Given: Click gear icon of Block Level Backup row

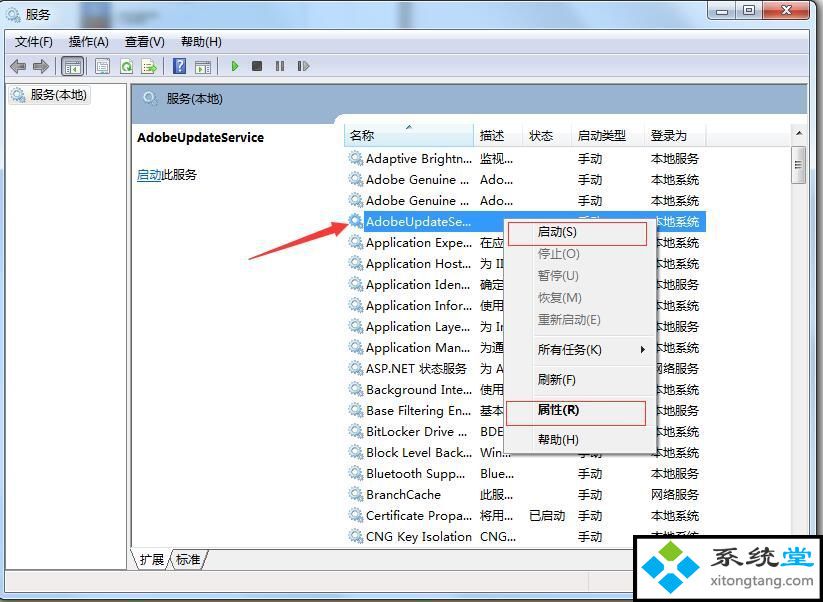Looking at the screenshot, I should click(356, 452).
